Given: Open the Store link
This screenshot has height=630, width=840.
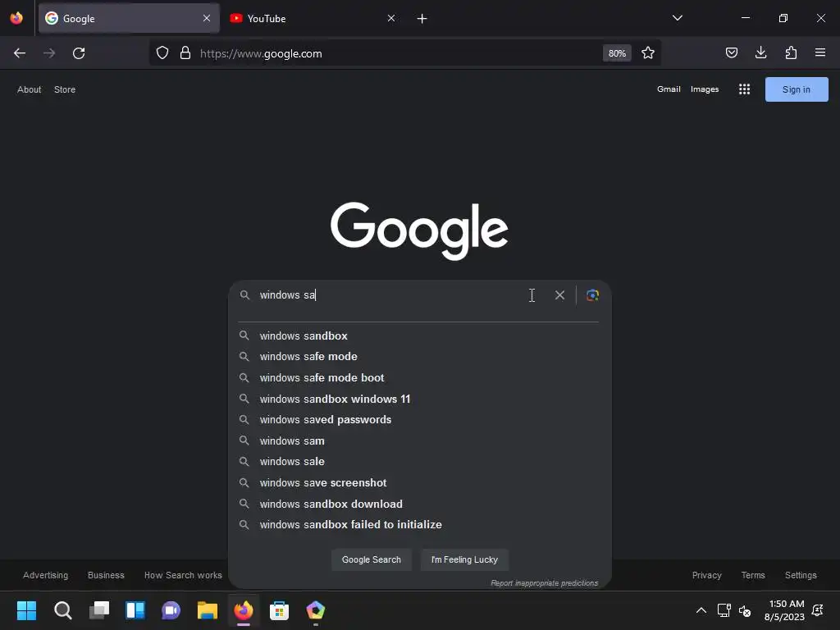Looking at the screenshot, I should click(x=65, y=89).
